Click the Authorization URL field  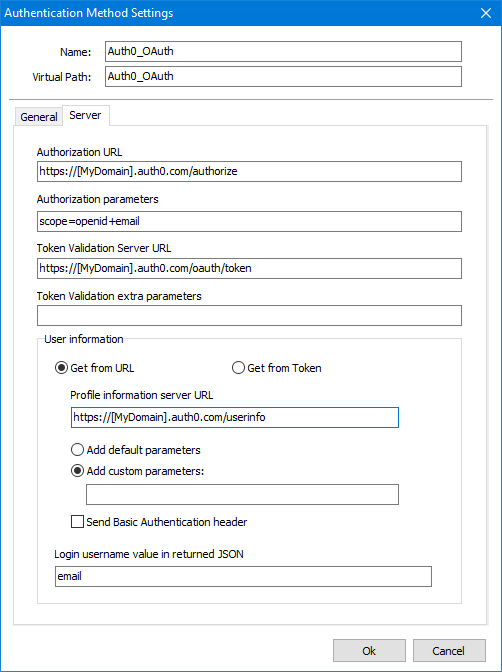[249, 171]
